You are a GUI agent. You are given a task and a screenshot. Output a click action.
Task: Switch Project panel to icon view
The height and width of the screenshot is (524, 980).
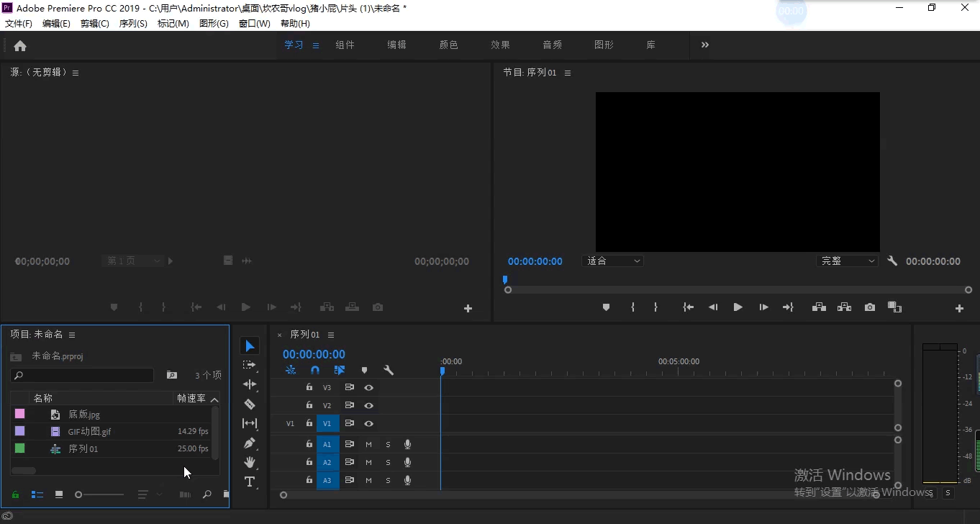point(59,494)
